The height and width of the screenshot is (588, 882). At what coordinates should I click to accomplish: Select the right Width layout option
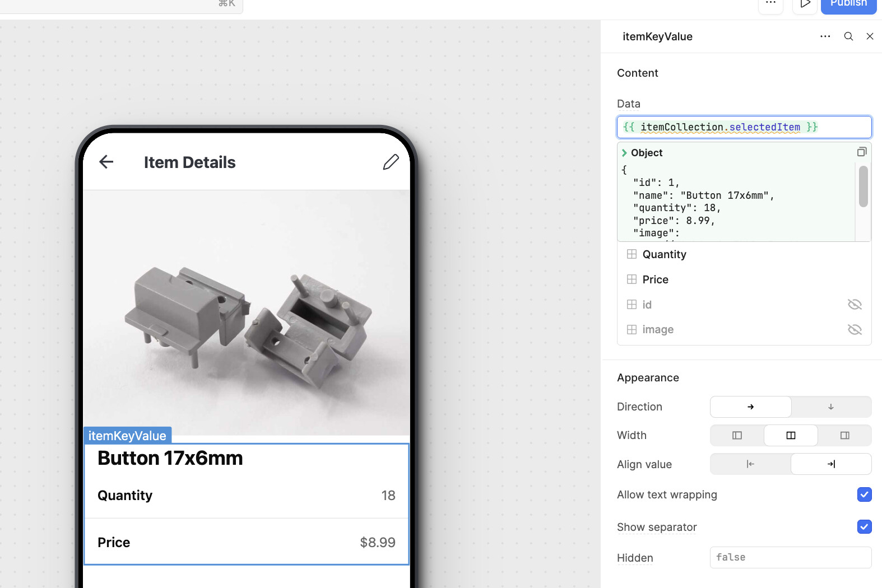pyautogui.click(x=844, y=436)
